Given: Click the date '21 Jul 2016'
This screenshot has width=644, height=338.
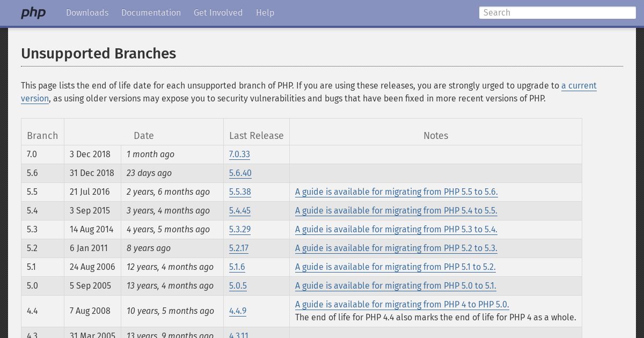Looking at the screenshot, I should 90,192.
